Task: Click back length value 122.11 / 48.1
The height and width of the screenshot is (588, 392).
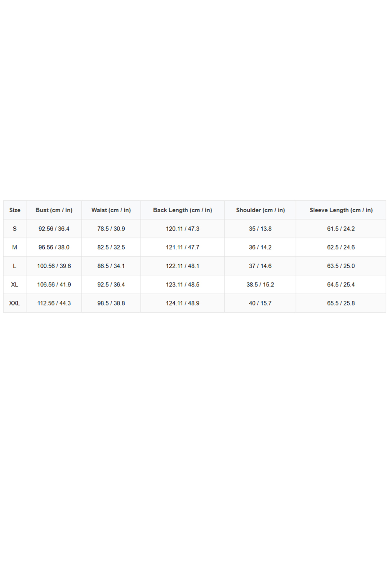Action: (182, 266)
